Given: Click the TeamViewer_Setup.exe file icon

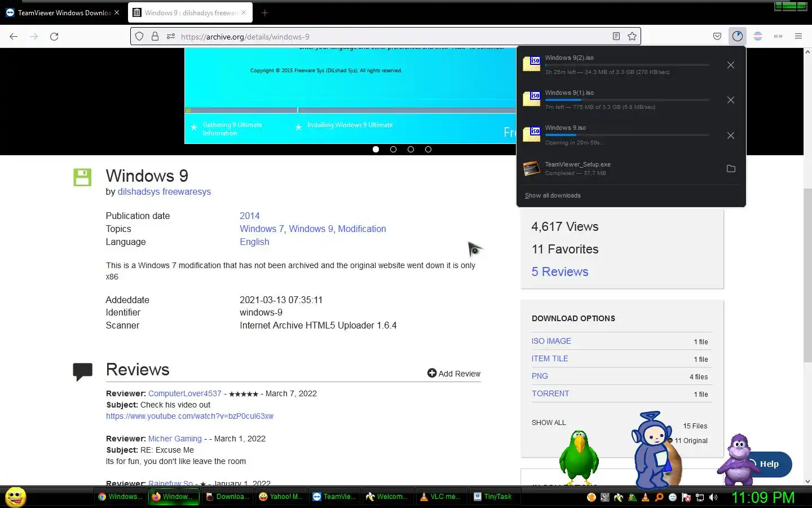Looking at the screenshot, I should (532, 169).
